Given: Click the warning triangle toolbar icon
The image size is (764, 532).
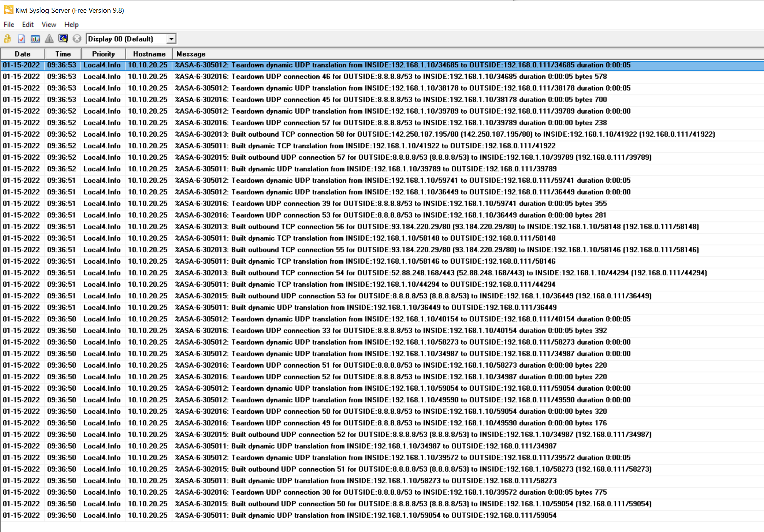Looking at the screenshot, I should tap(49, 38).
